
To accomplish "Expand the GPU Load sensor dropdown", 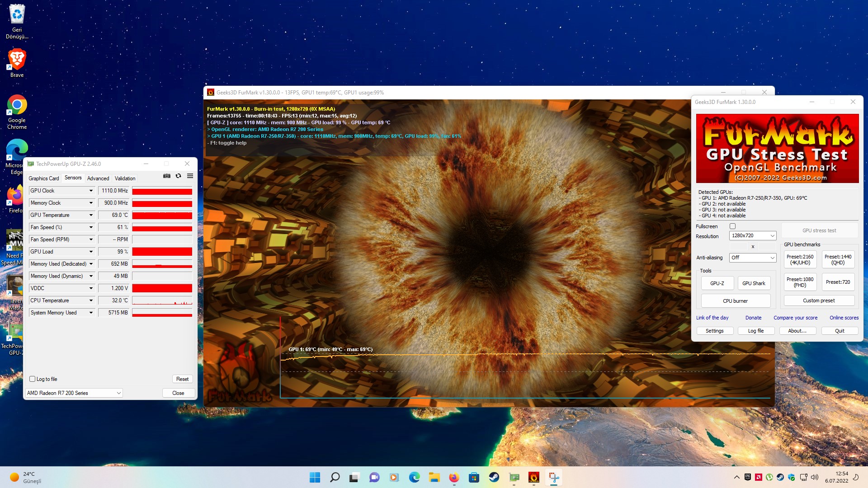I will click(x=91, y=252).
